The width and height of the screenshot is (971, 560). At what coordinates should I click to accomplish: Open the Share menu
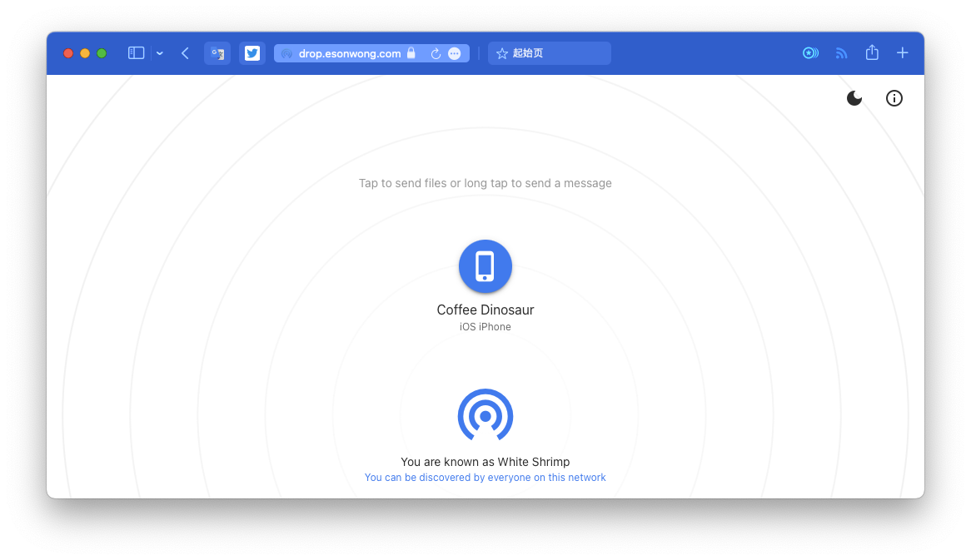click(x=872, y=53)
